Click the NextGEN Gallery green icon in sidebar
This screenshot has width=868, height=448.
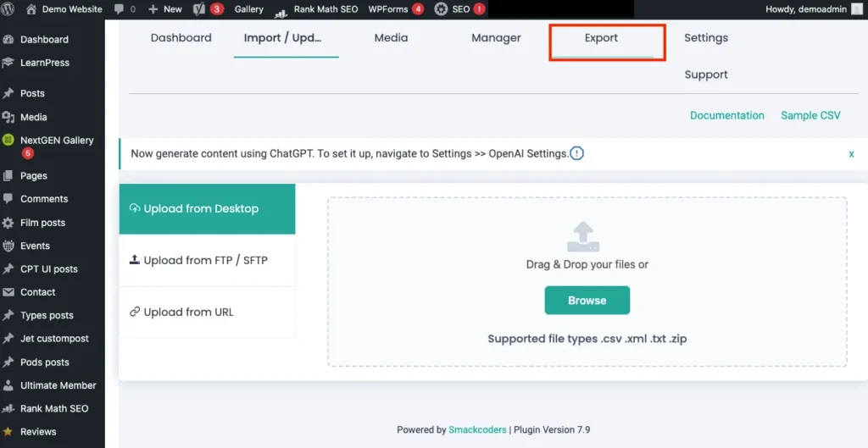tap(8, 141)
